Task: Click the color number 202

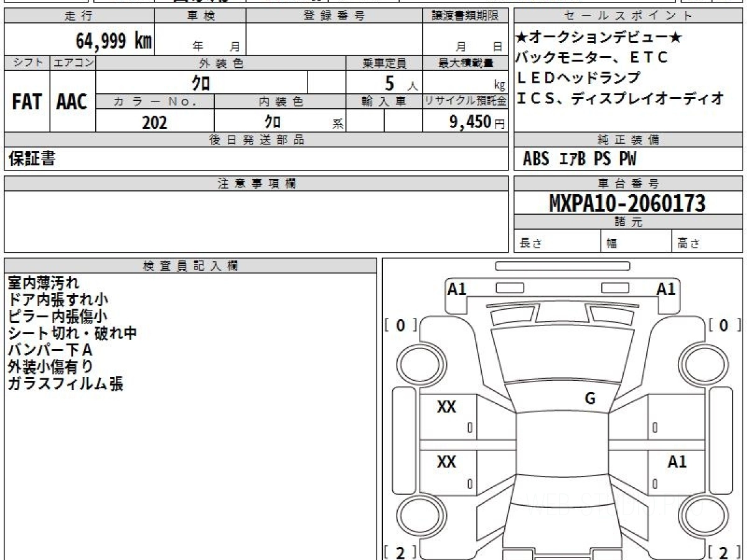Action: pyautogui.click(x=155, y=123)
